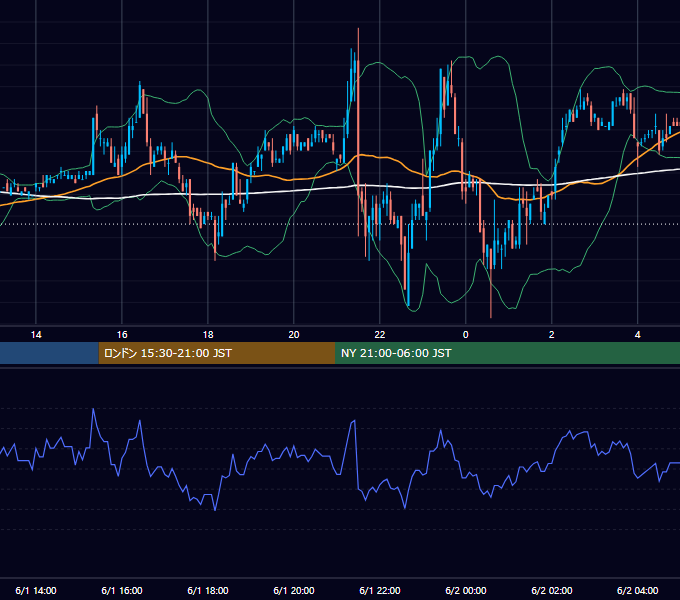The height and width of the screenshot is (600, 680).
Task: Click the 20 hour label on the price chart axis
Action: click(294, 335)
